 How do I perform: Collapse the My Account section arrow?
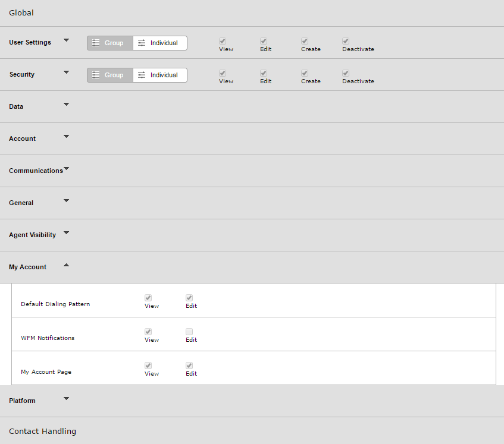click(x=66, y=265)
